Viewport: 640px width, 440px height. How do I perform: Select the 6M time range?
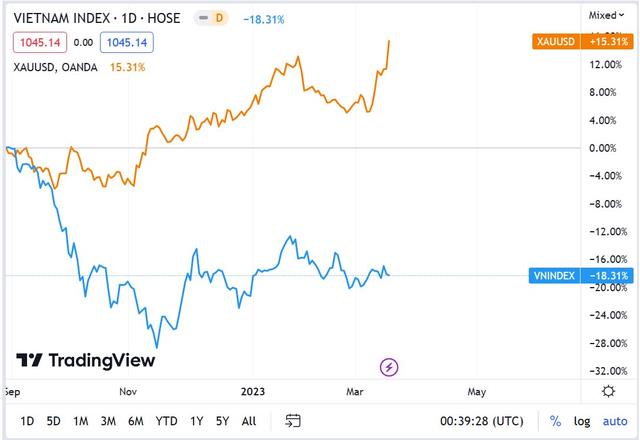pos(135,420)
